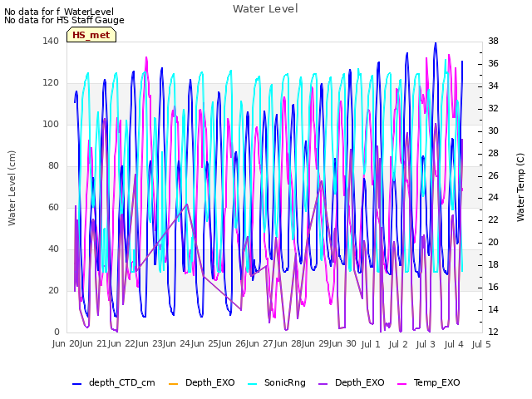The image size is (532, 399).
Task: Click the 'No data for f_WaterLevel' message
Action: click(x=59, y=12)
